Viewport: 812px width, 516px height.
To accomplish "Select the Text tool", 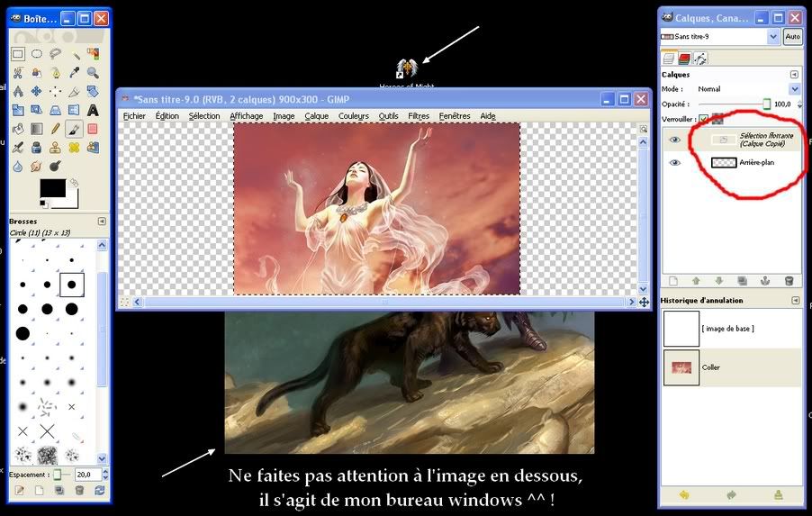I will tap(93, 110).
